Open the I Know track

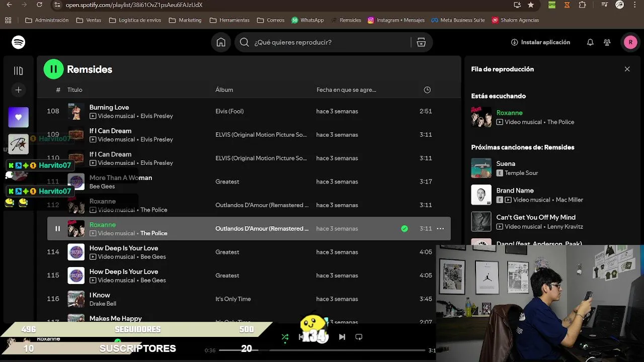pos(100,295)
